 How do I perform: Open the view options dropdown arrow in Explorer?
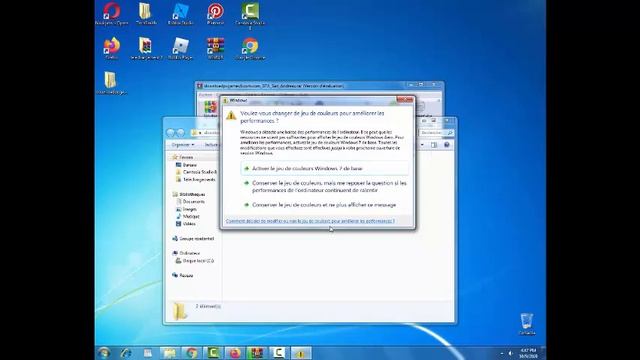click(x=422, y=145)
